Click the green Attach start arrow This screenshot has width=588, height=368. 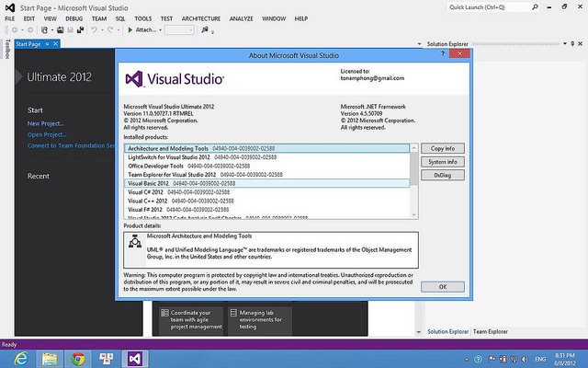(x=130, y=30)
